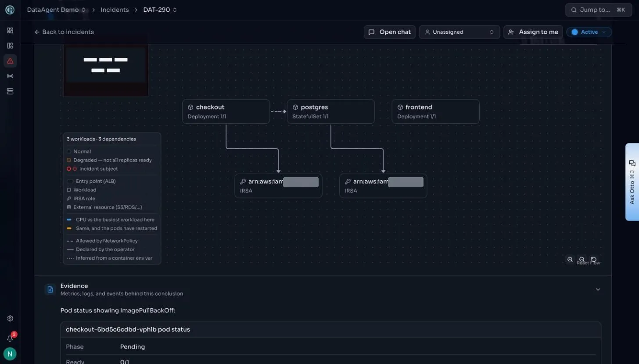Click Back to incidents link
Screen dimensions: 639x364
click(x=64, y=32)
